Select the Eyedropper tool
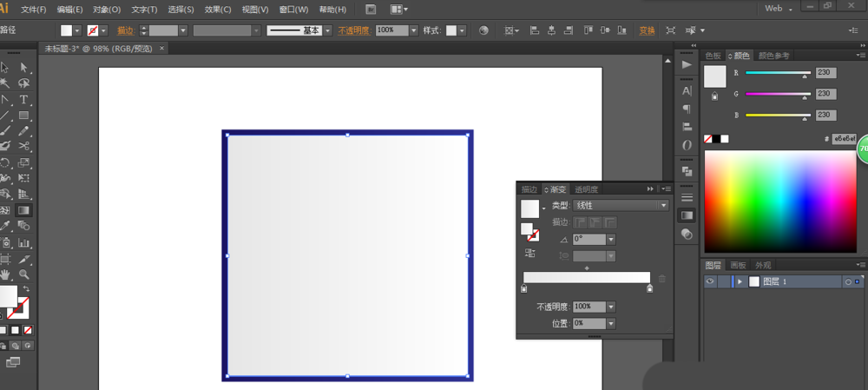 click(x=5, y=226)
